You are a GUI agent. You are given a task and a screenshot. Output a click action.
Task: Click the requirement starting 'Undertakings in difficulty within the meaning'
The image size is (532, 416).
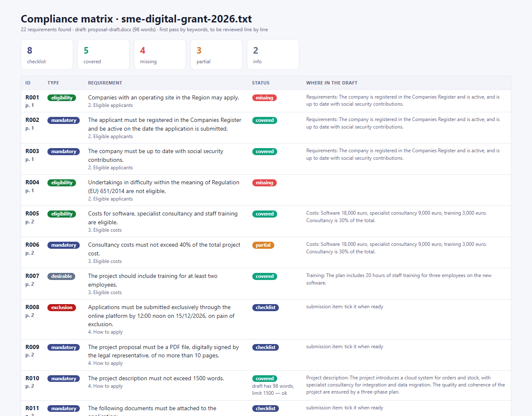[x=164, y=187]
